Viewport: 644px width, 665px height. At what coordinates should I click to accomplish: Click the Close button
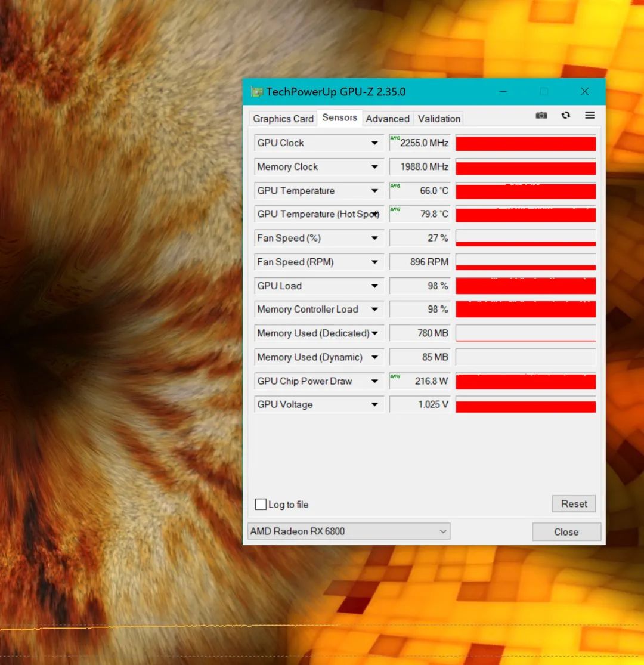(566, 532)
